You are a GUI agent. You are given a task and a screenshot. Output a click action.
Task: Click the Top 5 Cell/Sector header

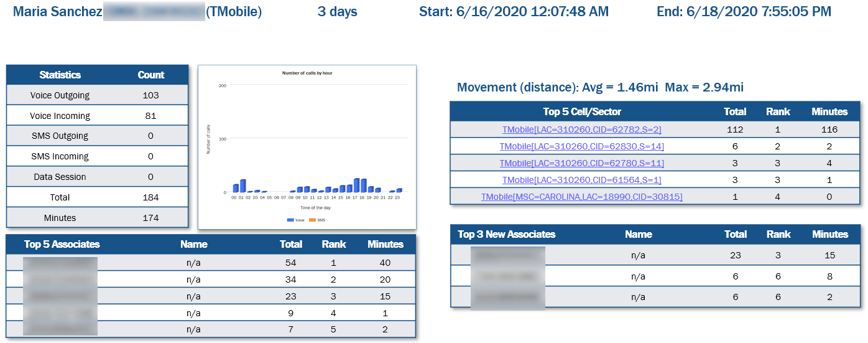tap(581, 111)
